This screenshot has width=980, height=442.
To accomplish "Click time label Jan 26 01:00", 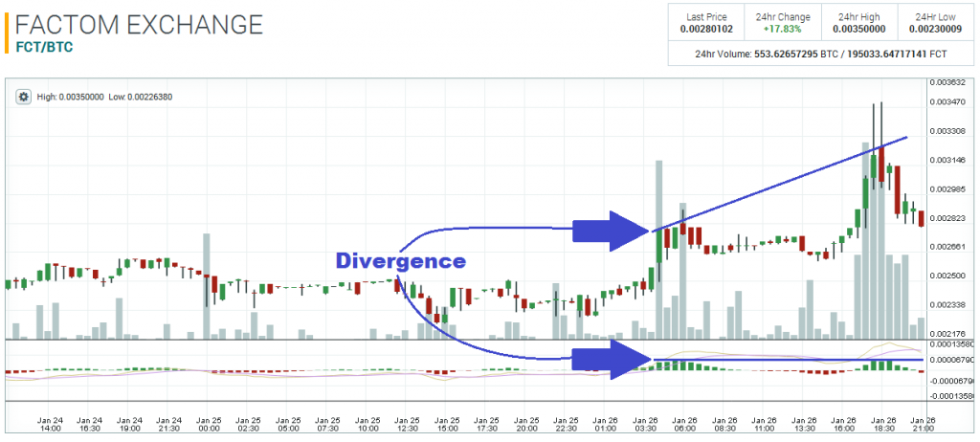I will [605, 425].
